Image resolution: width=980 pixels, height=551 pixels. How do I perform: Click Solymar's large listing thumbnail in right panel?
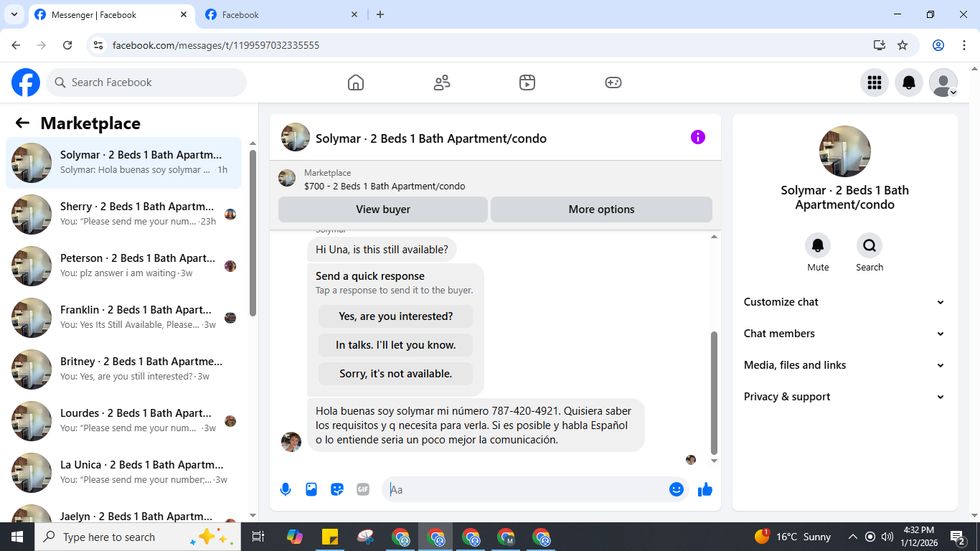(x=845, y=151)
